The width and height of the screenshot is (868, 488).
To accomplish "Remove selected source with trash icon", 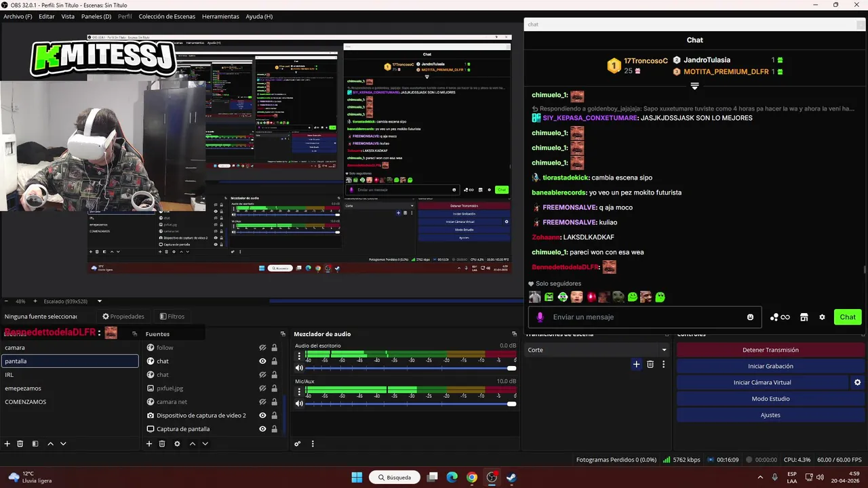I will (162, 444).
